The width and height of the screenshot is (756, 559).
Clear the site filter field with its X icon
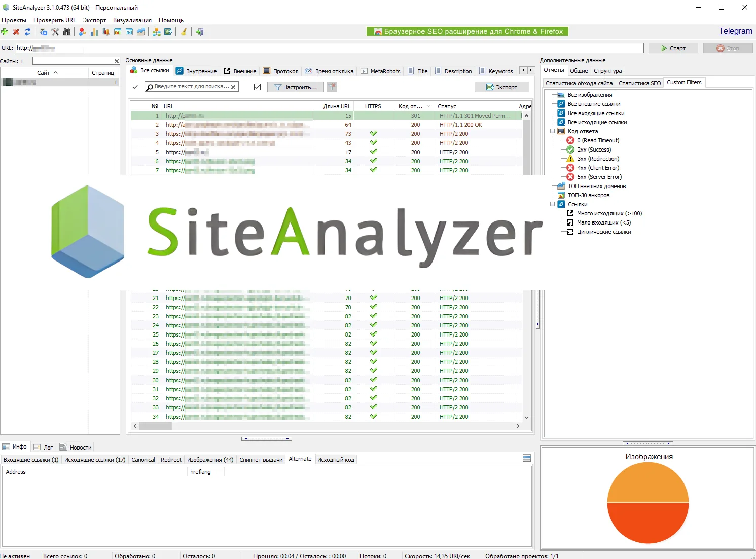(x=117, y=61)
